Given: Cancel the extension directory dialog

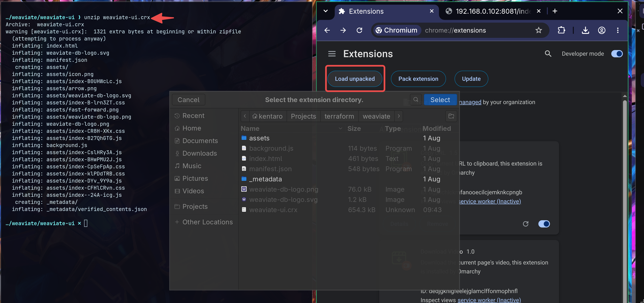Looking at the screenshot, I should point(188,100).
